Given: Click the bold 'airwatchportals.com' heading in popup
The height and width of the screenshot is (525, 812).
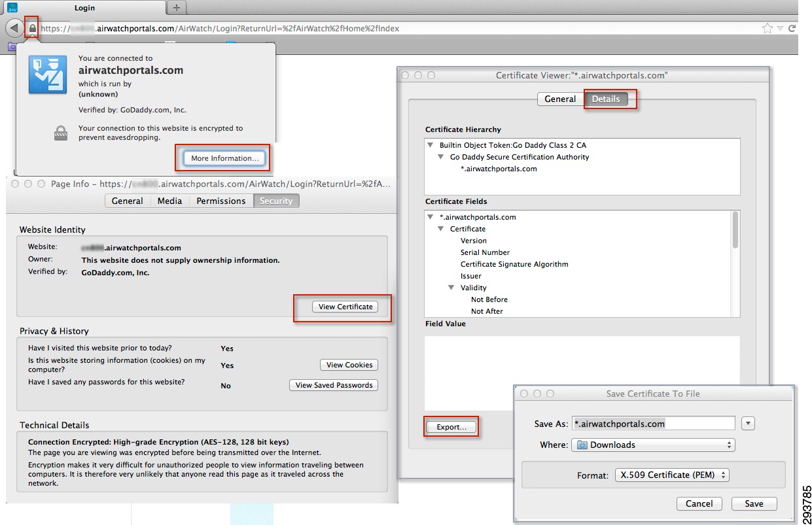Looking at the screenshot, I should (131, 70).
